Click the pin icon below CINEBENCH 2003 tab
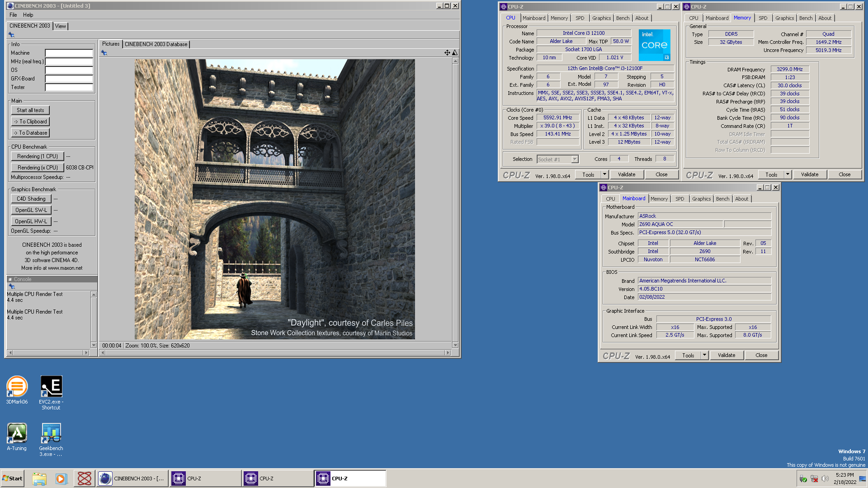868x488 pixels. click(11, 35)
